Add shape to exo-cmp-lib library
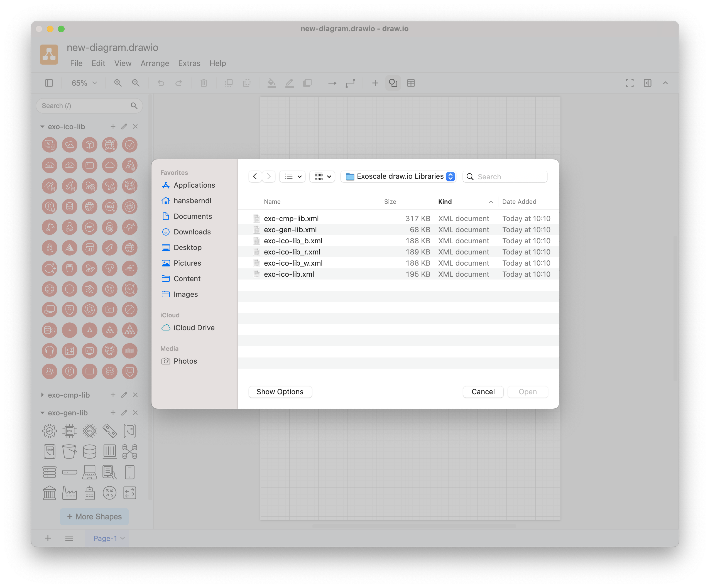 coord(113,395)
